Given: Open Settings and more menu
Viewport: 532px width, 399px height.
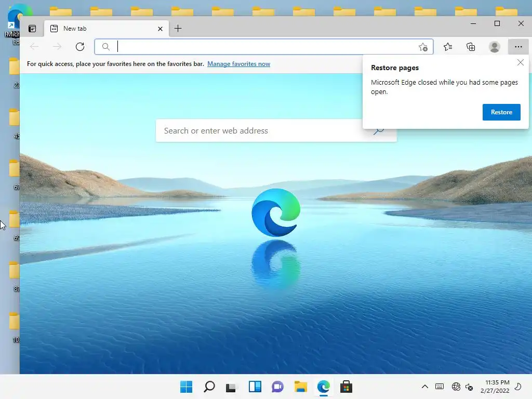Looking at the screenshot, I should coord(518,47).
